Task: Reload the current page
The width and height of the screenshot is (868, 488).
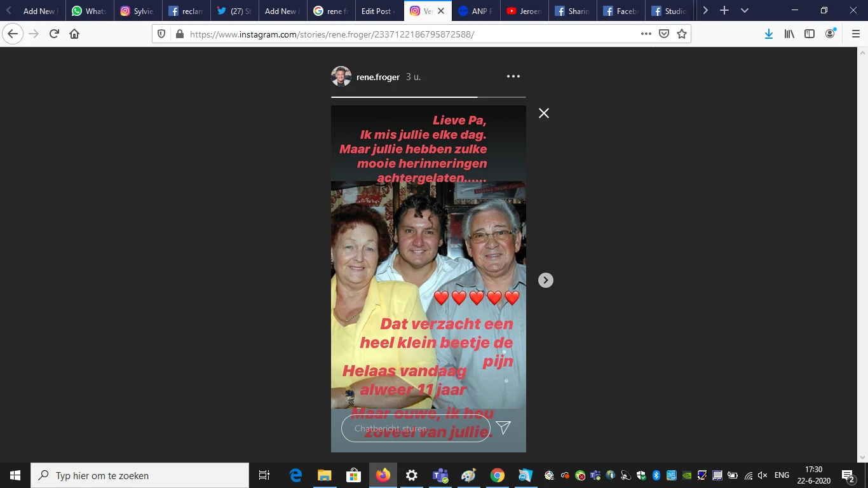Action: tap(55, 34)
